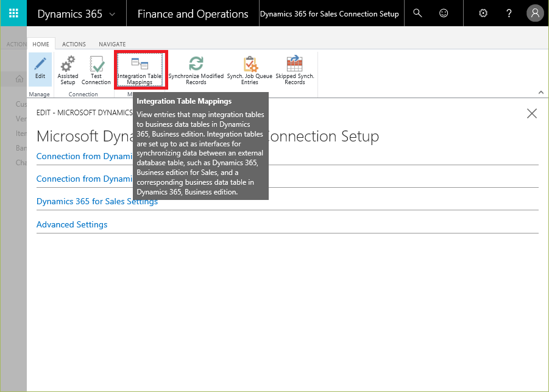This screenshot has width=549, height=392.
Task: Switch to the HOME ribbon tab
Action: (x=41, y=44)
